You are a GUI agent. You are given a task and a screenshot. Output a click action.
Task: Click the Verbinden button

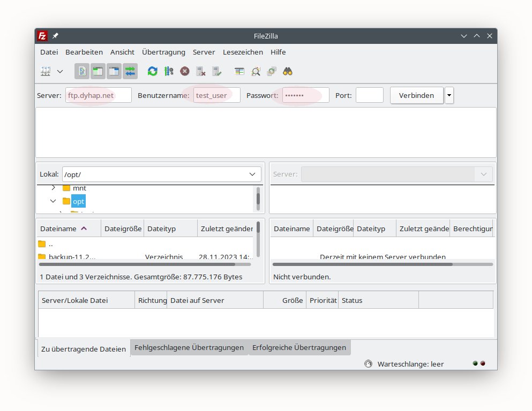pyautogui.click(x=416, y=95)
